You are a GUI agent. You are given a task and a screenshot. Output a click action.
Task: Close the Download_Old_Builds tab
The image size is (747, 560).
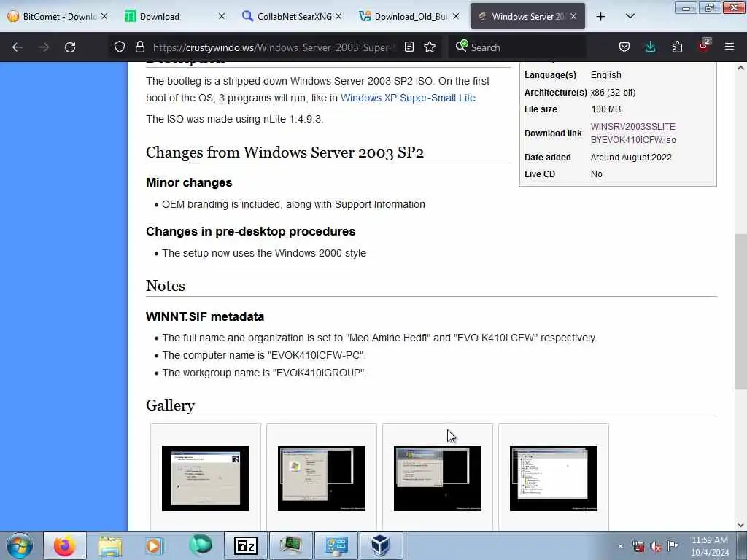(x=456, y=17)
